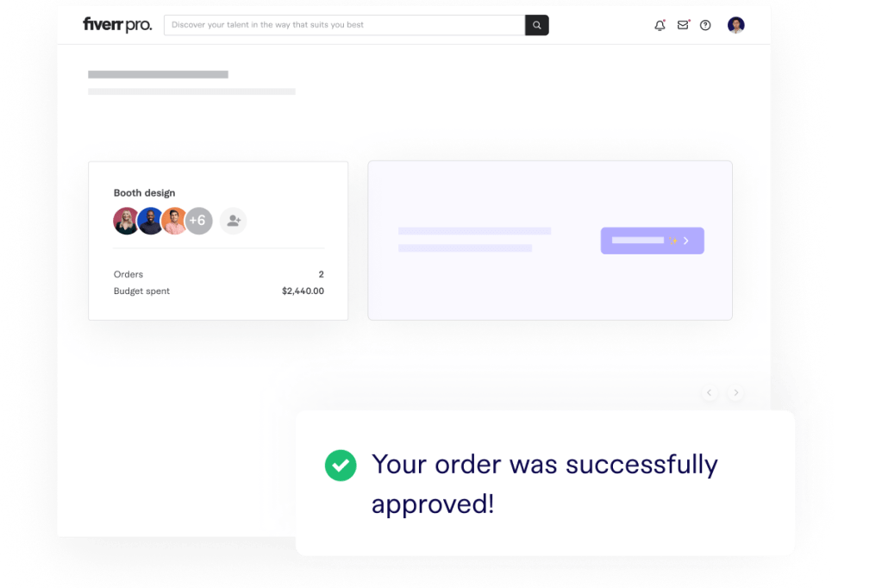Viewport: 882px width, 588px height.
Task: Click the search magnifier button
Action: 536,25
